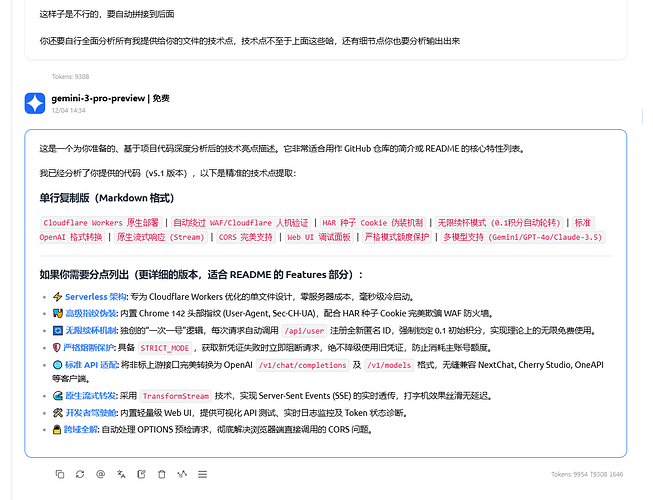This screenshot has width=653, height=500.
Task: Click the Tokens: 9308 label
Action: 70,77
